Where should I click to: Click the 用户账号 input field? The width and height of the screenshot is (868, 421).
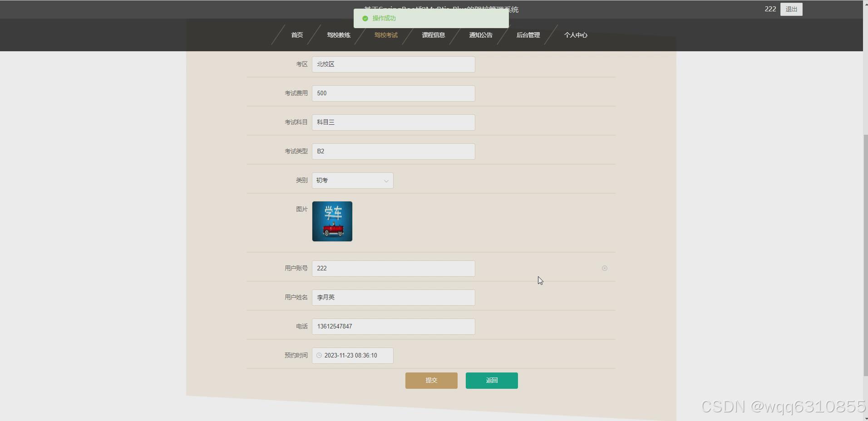click(394, 269)
